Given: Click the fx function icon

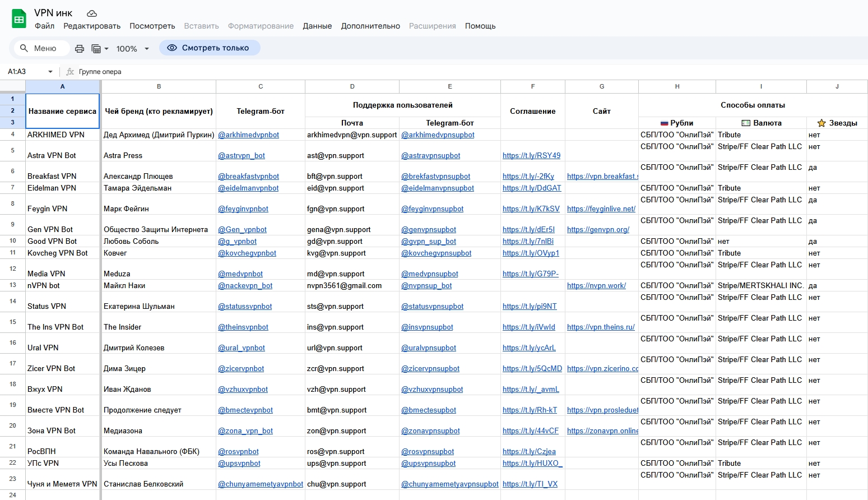Looking at the screenshot, I should click(x=70, y=72).
